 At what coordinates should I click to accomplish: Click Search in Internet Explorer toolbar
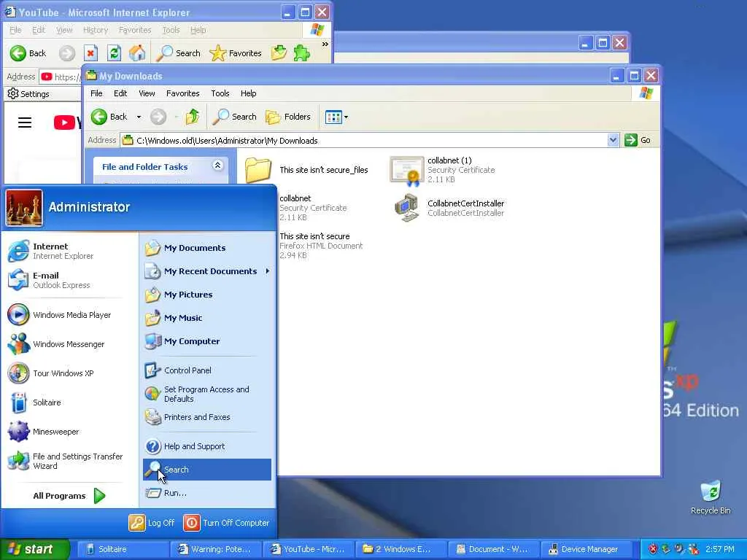(179, 53)
